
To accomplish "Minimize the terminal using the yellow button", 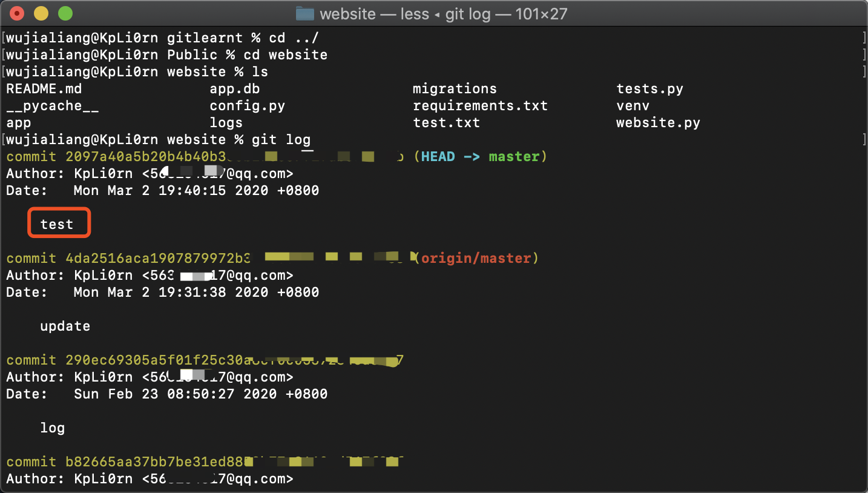I will click(41, 13).
